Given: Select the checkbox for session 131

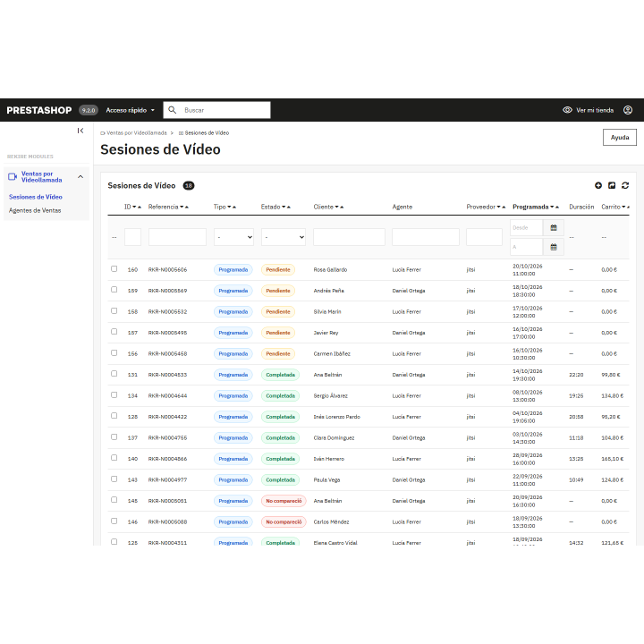Looking at the screenshot, I should pos(114,374).
